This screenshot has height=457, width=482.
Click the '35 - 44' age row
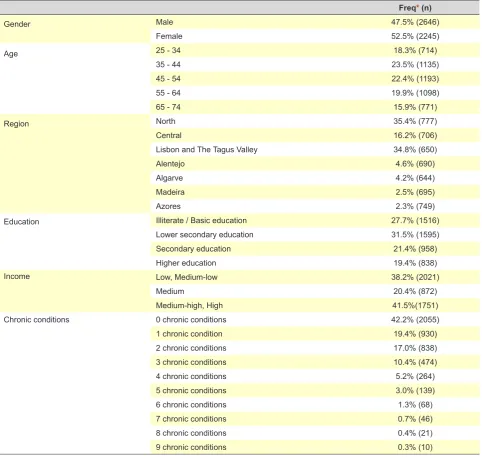(x=168, y=64)
